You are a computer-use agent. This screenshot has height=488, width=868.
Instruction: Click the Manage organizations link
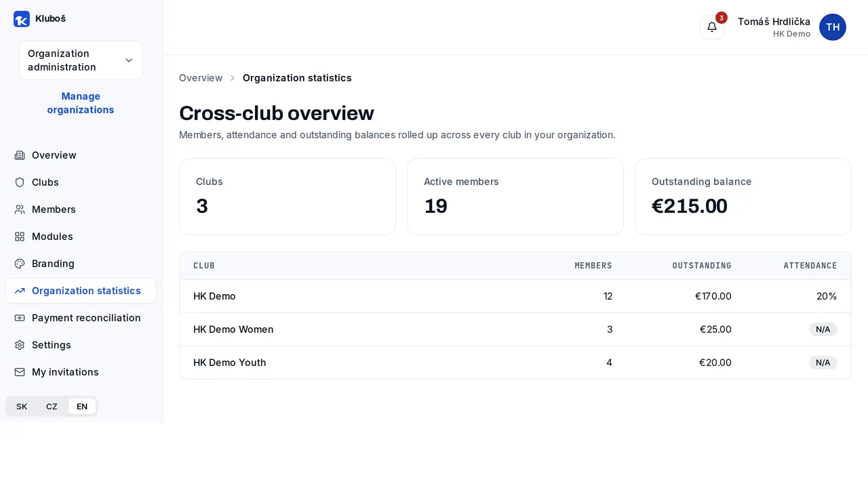click(81, 103)
